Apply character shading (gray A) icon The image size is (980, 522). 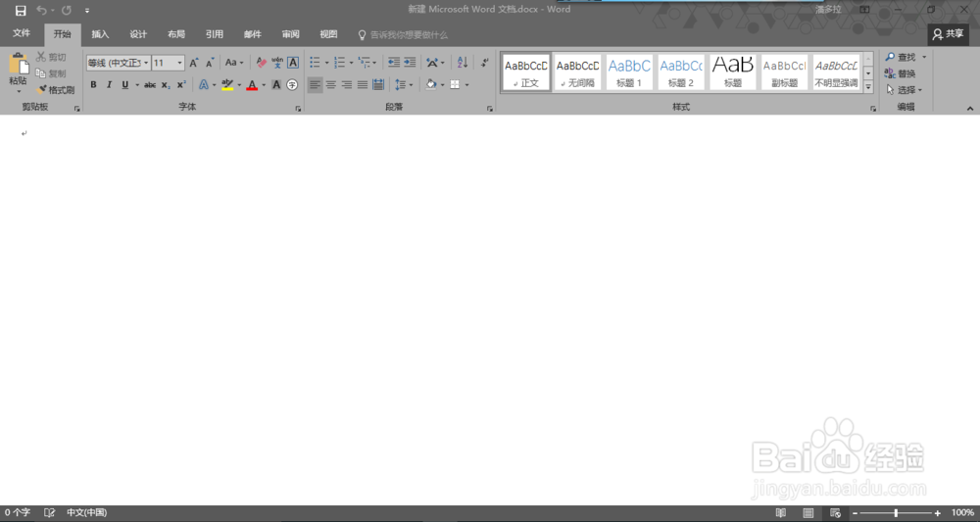pyautogui.click(x=276, y=84)
